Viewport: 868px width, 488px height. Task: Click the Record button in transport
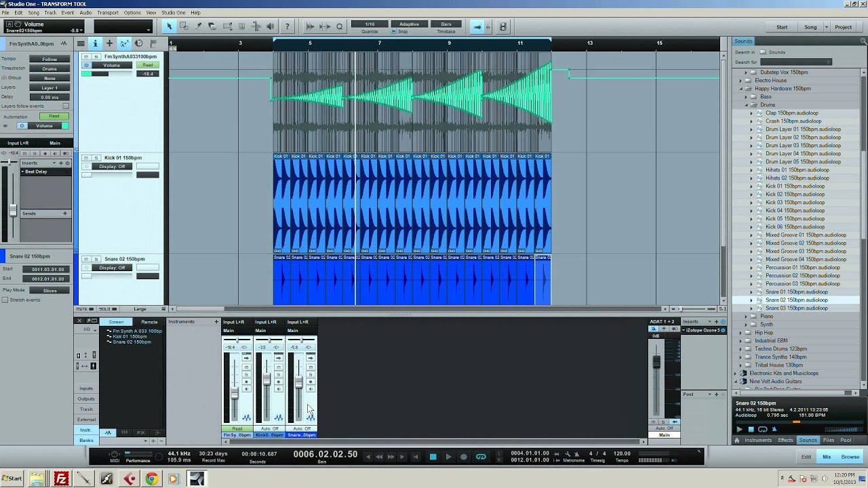click(x=464, y=457)
